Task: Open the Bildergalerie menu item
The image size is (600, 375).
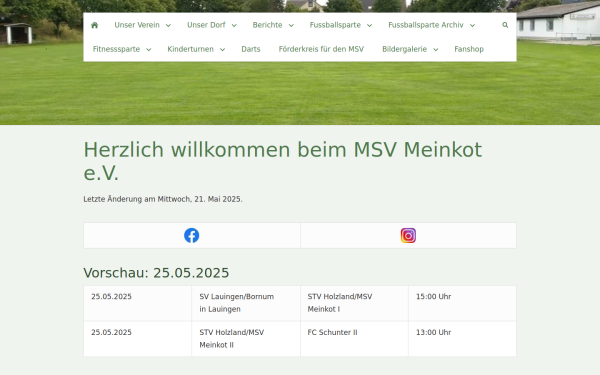Action: 404,49
